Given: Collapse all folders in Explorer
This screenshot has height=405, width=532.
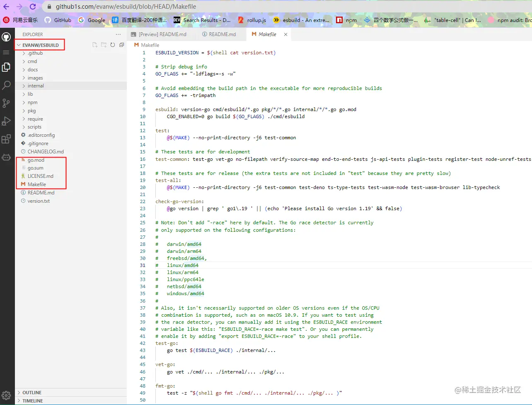Looking at the screenshot, I should coord(121,45).
